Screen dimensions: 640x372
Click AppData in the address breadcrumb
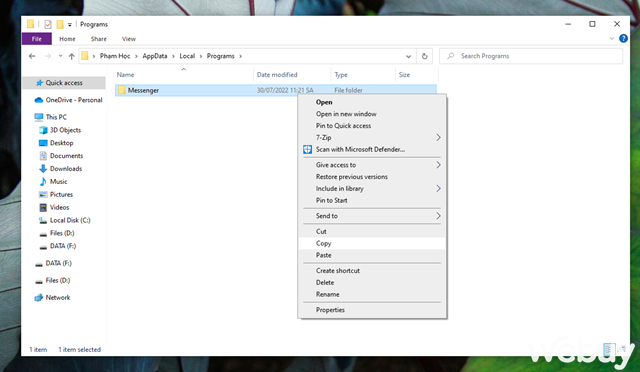155,56
